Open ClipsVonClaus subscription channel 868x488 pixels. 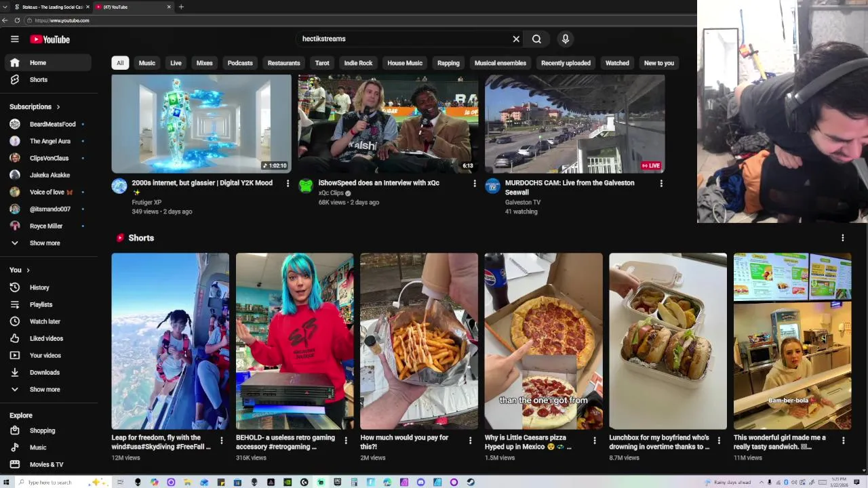coord(47,158)
